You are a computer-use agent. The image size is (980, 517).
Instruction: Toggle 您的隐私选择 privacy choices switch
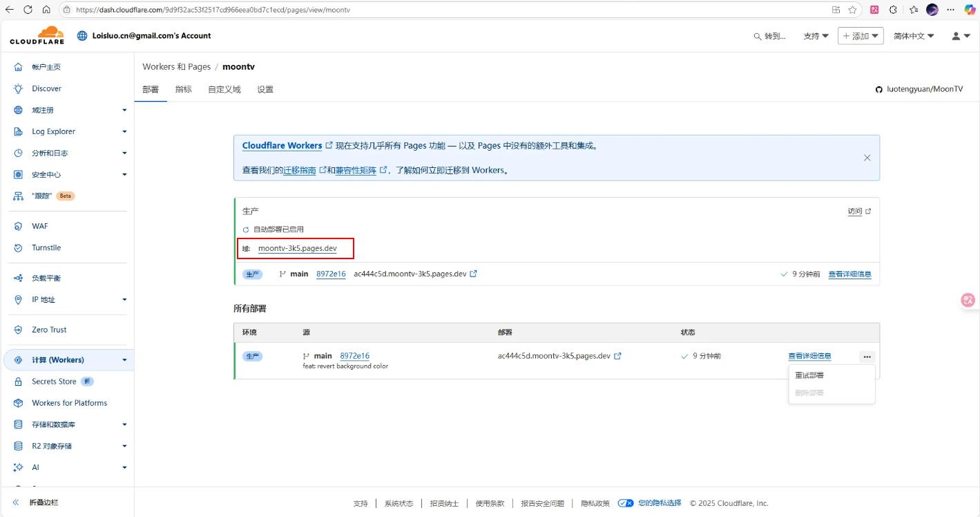click(x=626, y=503)
